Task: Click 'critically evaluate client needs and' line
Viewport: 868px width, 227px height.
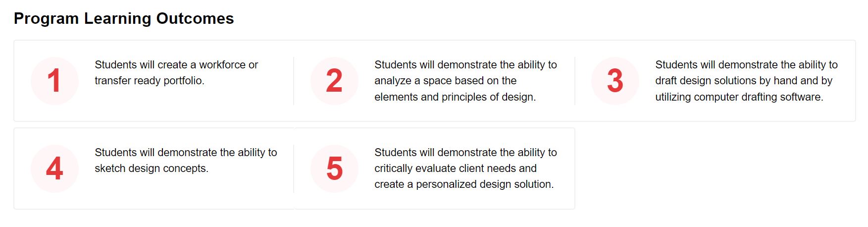Action: 456,169
